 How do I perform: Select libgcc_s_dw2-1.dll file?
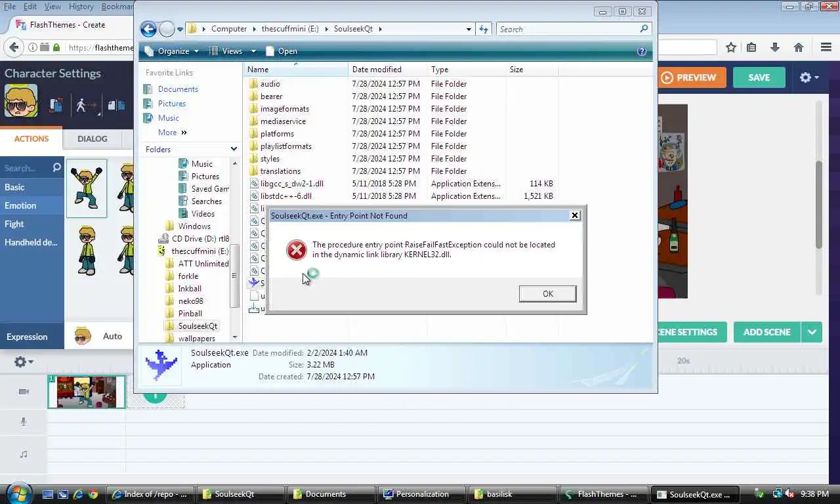pos(291,184)
